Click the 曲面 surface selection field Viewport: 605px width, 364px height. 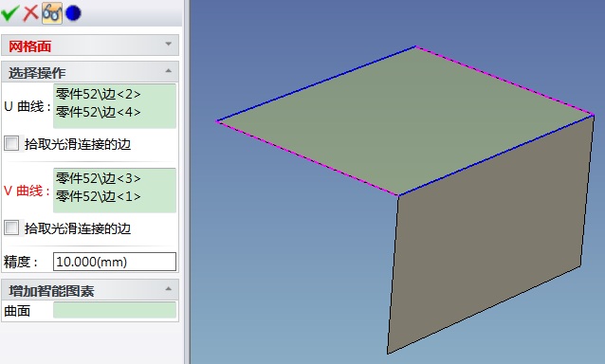coord(115,310)
